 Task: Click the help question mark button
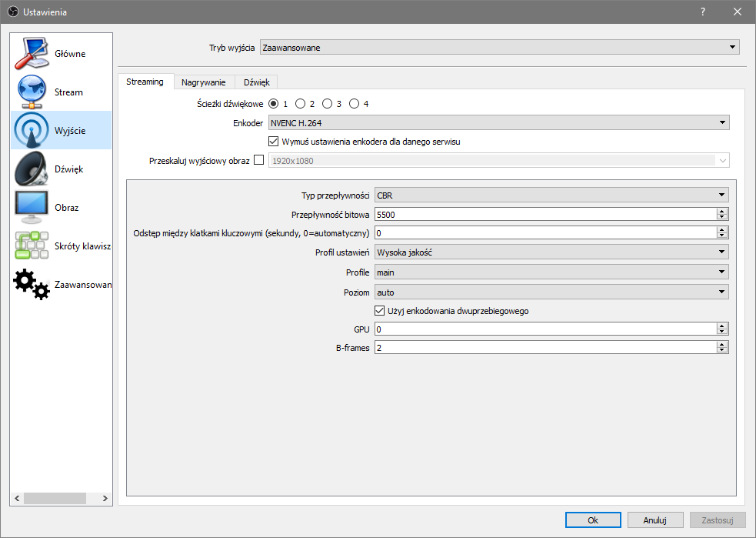pos(703,12)
